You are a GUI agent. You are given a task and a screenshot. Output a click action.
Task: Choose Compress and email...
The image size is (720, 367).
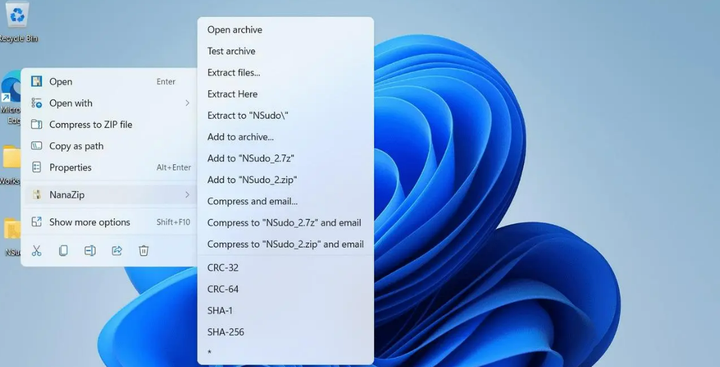tap(285, 201)
